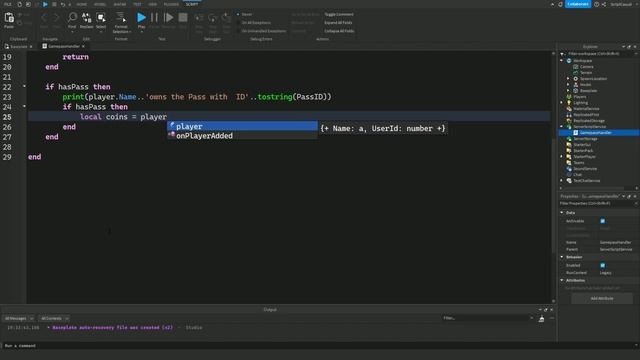Select the On Unhandled Exceptions option
The height and width of the screenshot is (360, 640).
pyautogui.click(x=261, y=31)
